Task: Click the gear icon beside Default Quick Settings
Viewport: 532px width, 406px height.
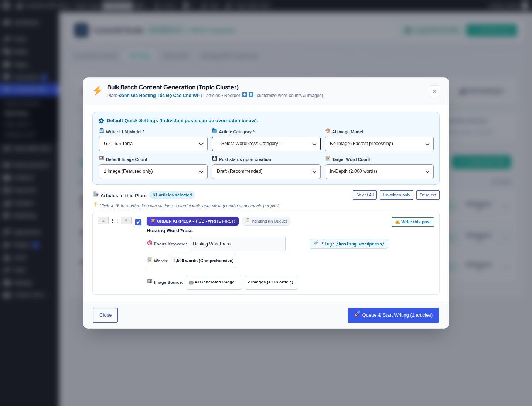Action: point(102,121)
